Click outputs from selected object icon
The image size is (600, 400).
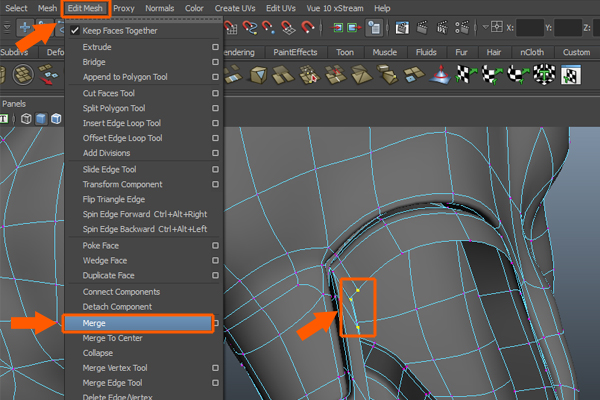tap(354, 28)
